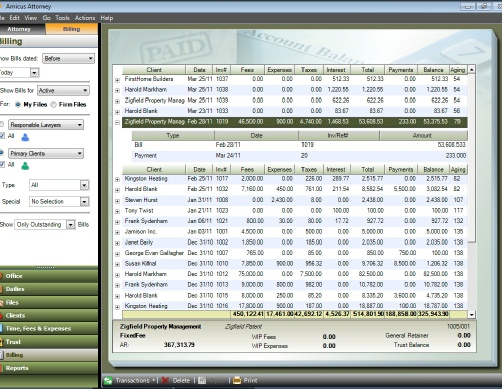Image resolution: width=502 pixels, height=389 pixels.
Task: Sort by the top Fees column header
Action: tap(247, 70)
